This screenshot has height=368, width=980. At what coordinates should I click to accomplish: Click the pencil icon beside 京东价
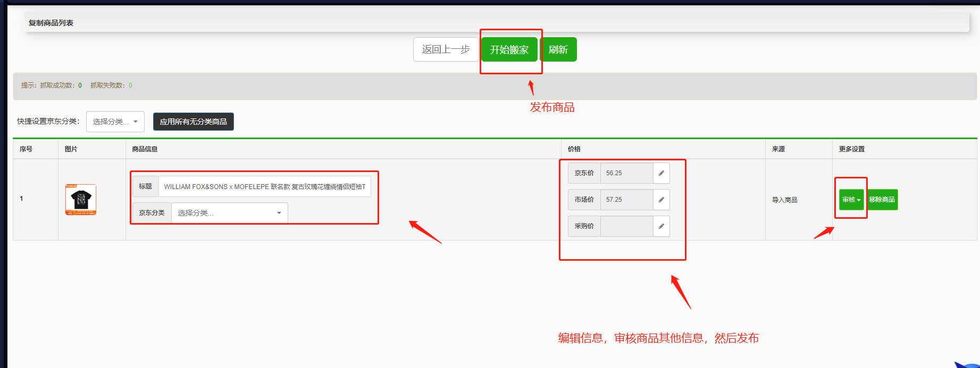[661, 173]
